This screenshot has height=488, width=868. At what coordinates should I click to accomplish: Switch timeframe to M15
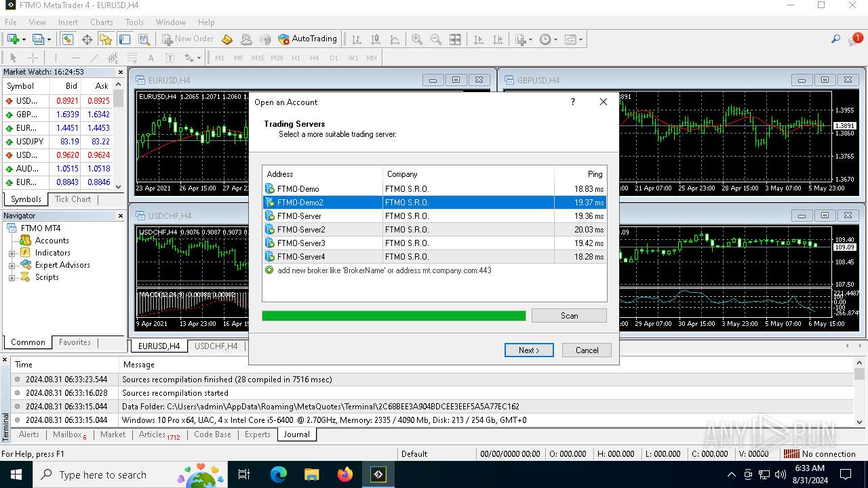click(258, 58)
